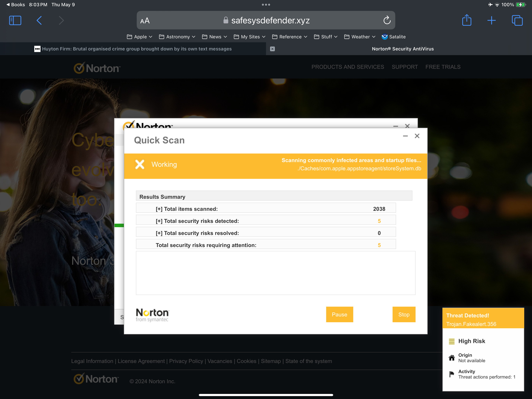Open the Apple bookmarks folder

(x=139, y=37)
